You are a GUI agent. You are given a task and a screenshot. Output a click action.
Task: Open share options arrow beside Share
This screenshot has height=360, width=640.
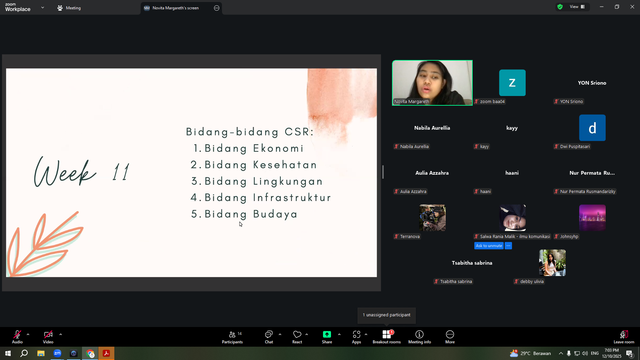tap(339, 334)
